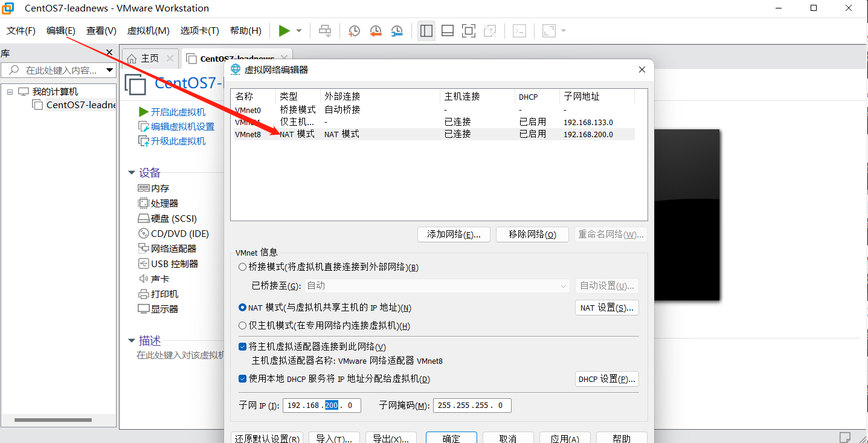Open the 查看(V) menu
Screen dimensions: 868x443
[101, 31]
